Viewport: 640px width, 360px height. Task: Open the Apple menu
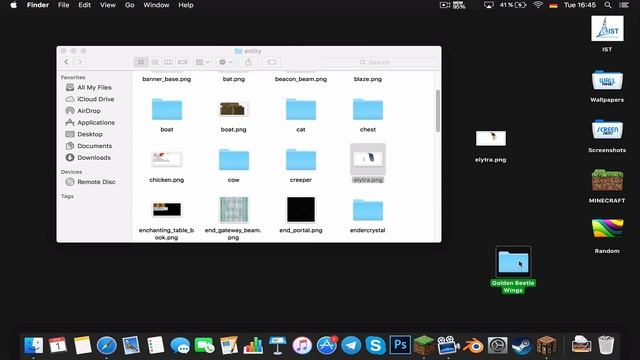click(13, 5)
